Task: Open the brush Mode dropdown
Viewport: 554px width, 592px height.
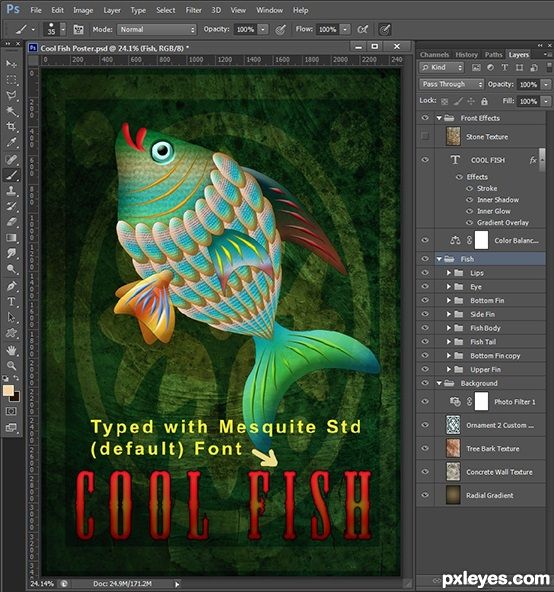Action: click(157, 29)
